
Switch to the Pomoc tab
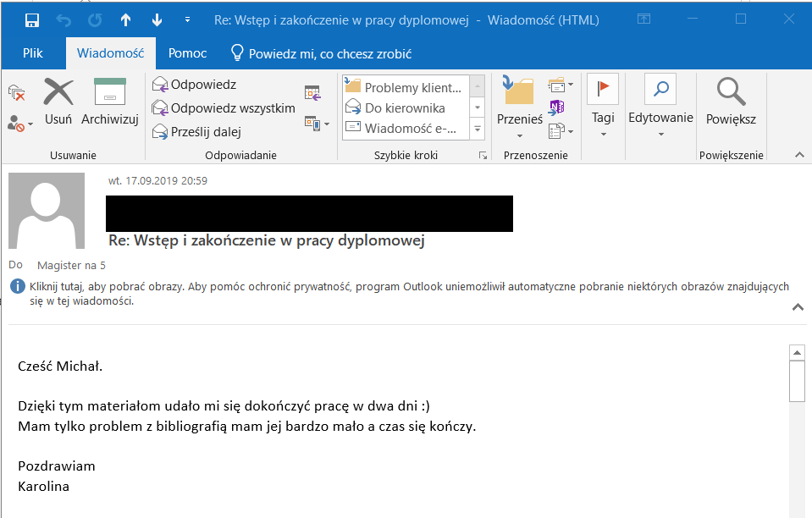pyautogui.click(x=187, y=53)
